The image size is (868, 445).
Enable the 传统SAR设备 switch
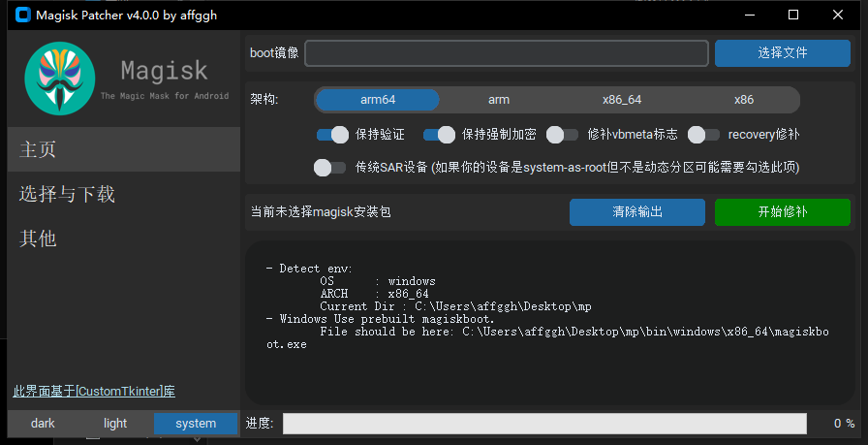pyautogui.click(x=330, y=168)
